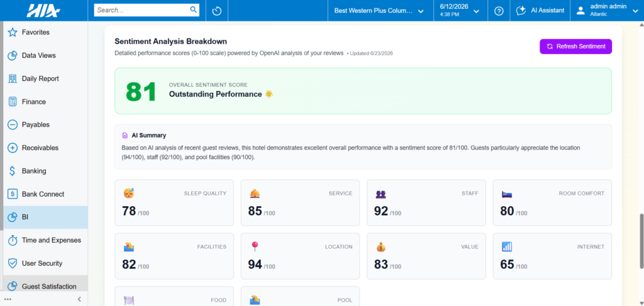Open the AI Assistant button
This screenshot has height=306, width=644.
(x=540, y=11)
